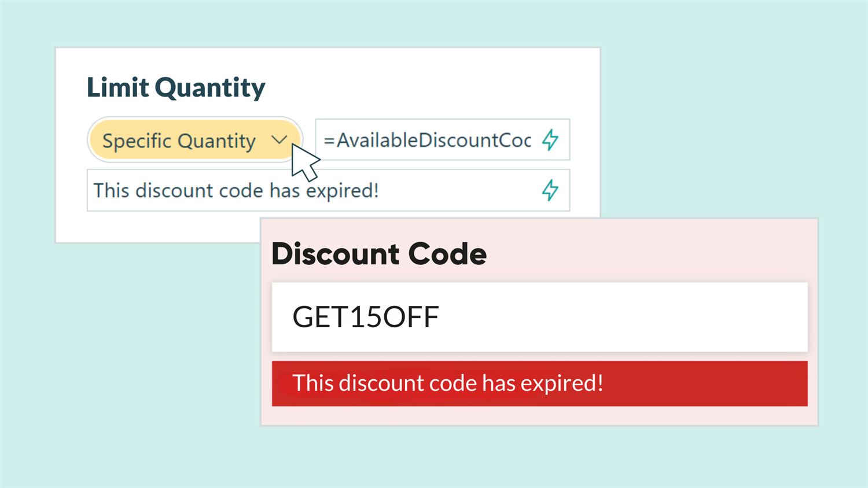Focus the GET15OFF discount code field
Image resolution: width=868 pixels, height=488 pixels.
click(x=539, y=317)
